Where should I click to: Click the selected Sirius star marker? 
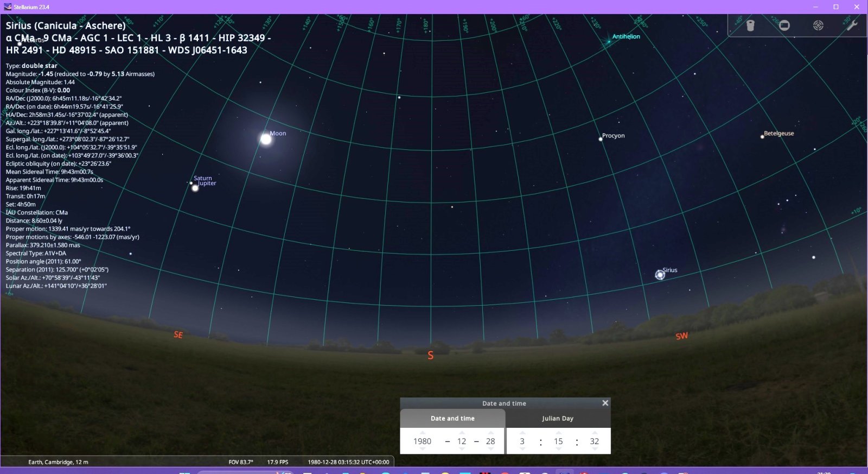click(660, 275)
